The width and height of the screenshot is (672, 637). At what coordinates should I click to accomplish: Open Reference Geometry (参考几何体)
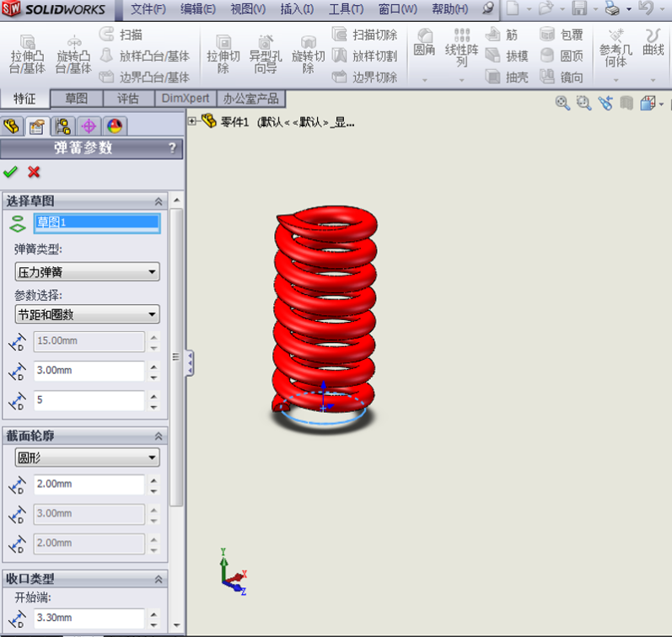(x=616, y=48)
